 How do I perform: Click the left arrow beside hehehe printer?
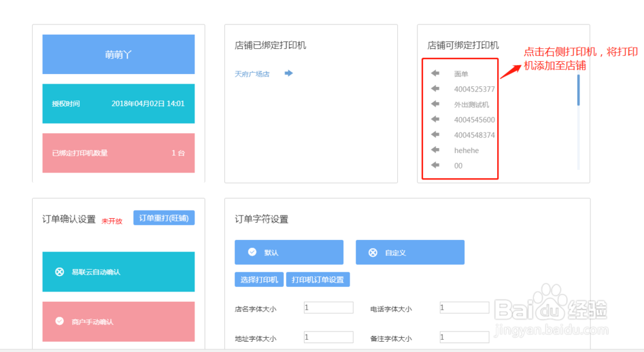pos(435,150)
